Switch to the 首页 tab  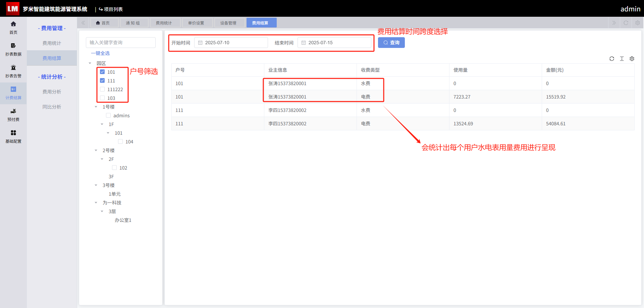tap(105, 23)
